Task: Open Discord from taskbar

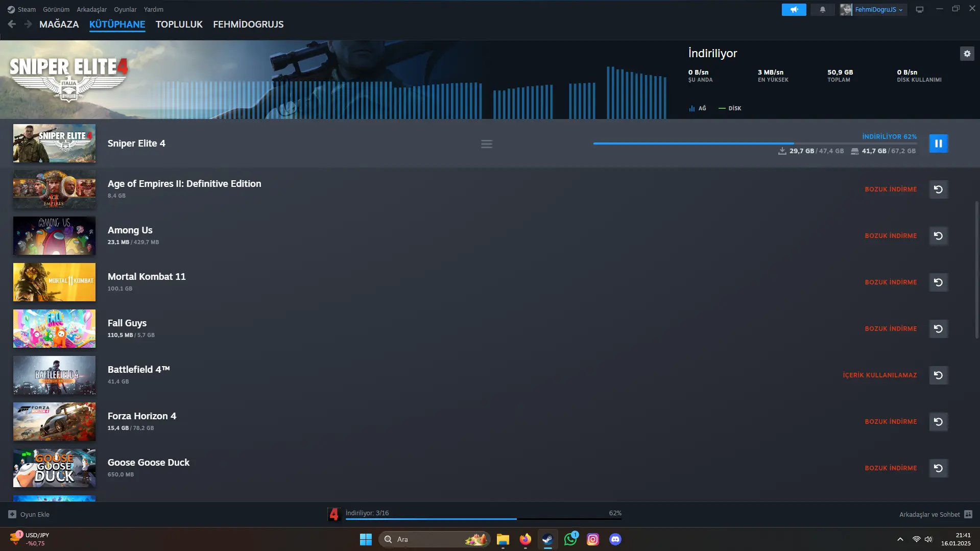Action: click(x=615, y=539)
